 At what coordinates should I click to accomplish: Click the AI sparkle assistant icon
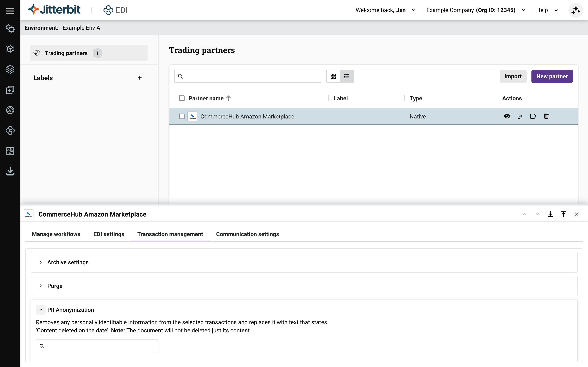[575, 10]
